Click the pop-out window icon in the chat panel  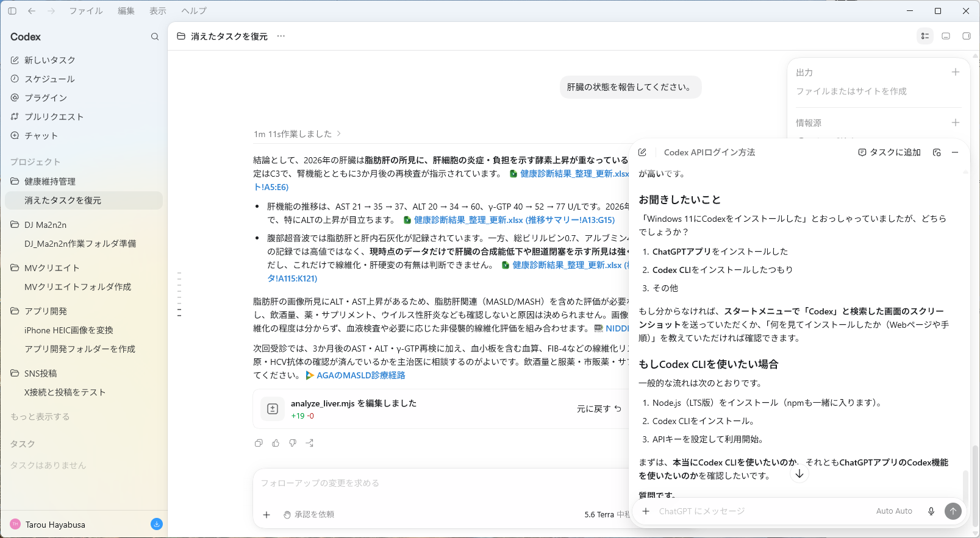click(937, 152)
